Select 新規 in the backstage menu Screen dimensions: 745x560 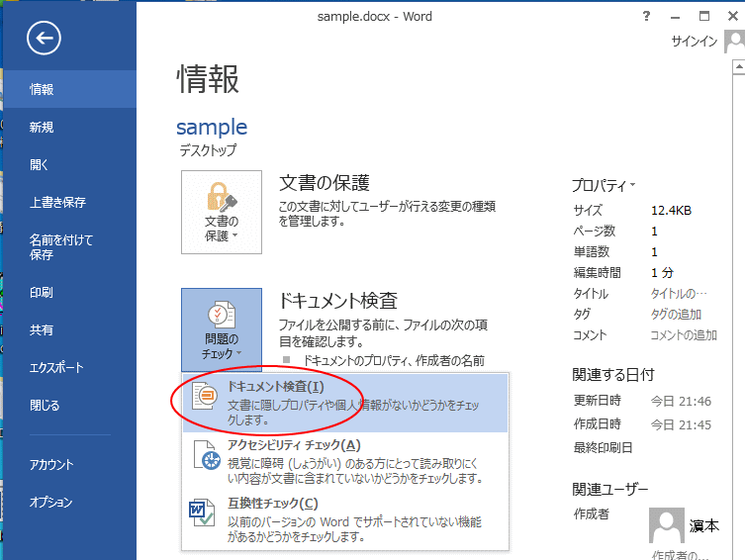pyautogui.click(x=70, y=127)
